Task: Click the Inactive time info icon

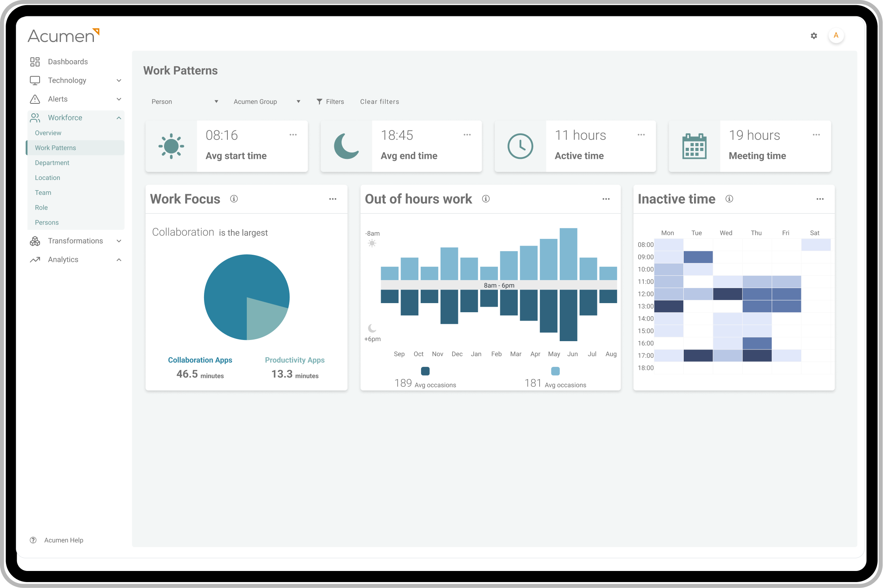Action: coord(729,200)
